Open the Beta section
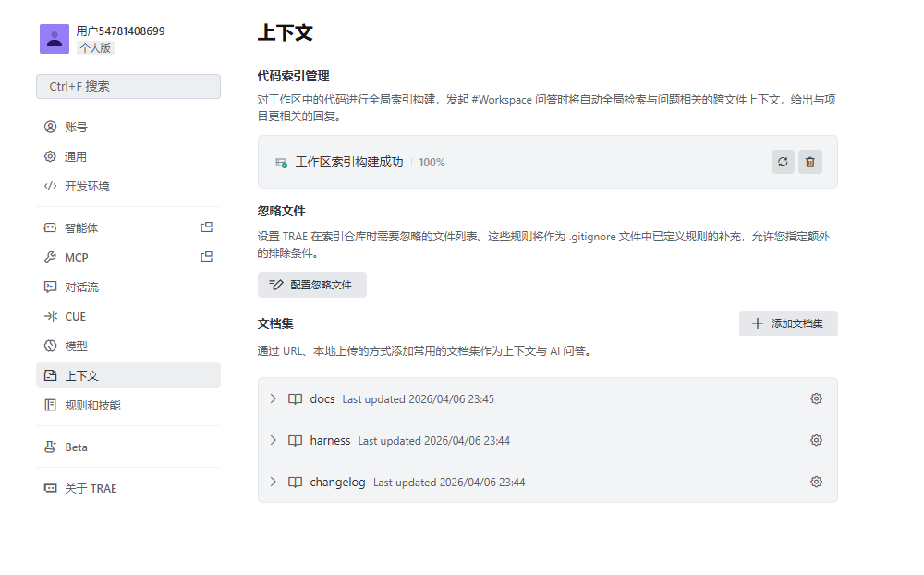Viewport: 924px width, 575px height. tap(74, 447)
